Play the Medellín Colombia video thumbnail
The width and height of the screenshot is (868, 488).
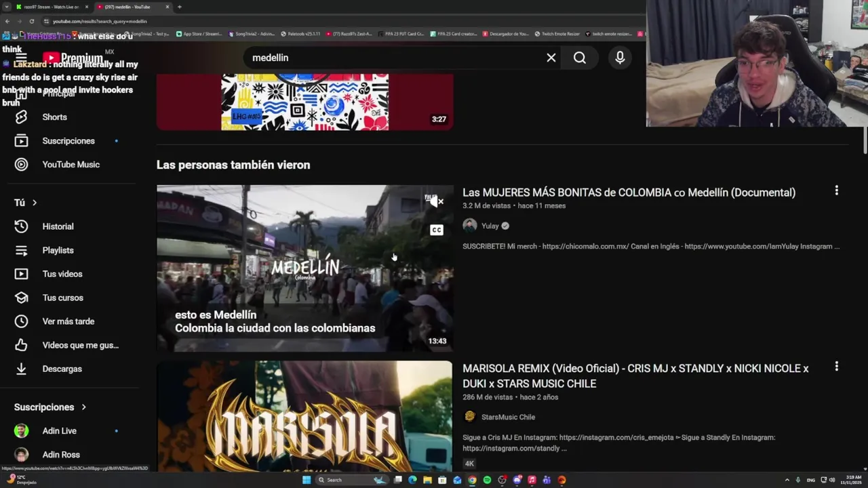304,268
